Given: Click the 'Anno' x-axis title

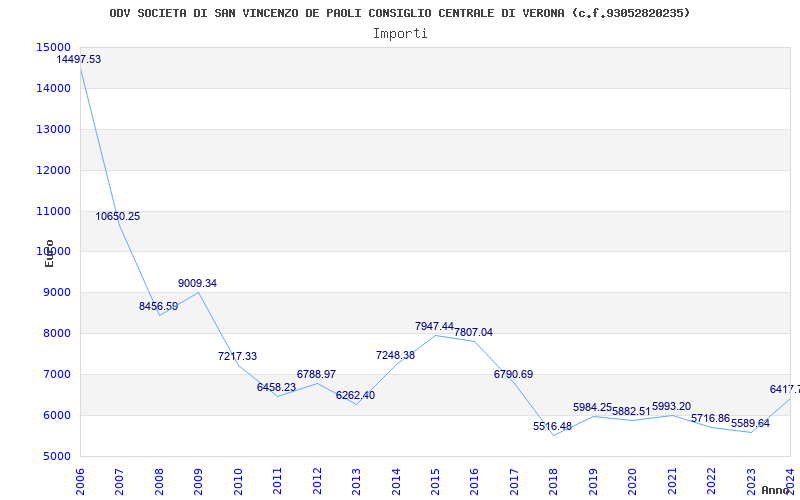Looking at the screenshot, I should point(776,490).
